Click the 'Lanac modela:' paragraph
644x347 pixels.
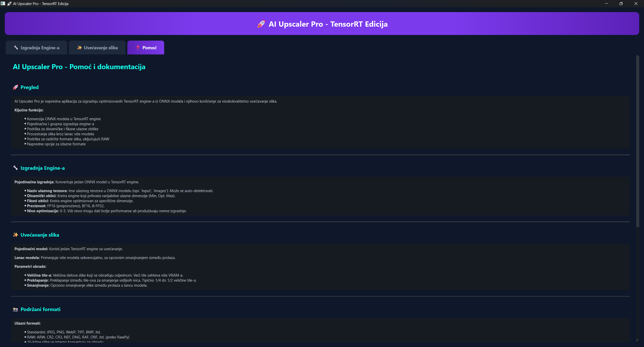coord(95,258)
